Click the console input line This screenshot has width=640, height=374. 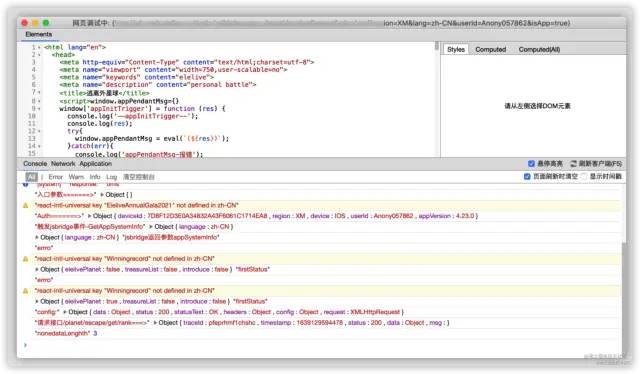tap(322, 345)
